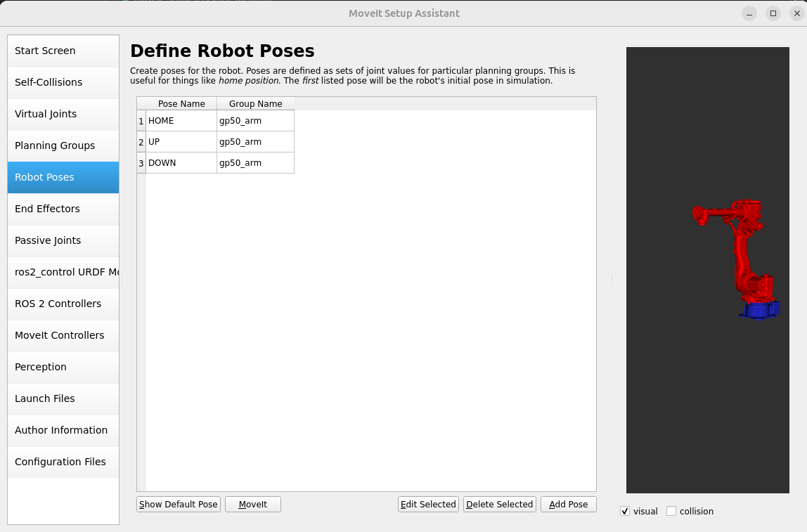The width and height of the screenshot is (807, 532).
Task: Close the MoveIt Setup Assistant window
Action: point(796,13)
